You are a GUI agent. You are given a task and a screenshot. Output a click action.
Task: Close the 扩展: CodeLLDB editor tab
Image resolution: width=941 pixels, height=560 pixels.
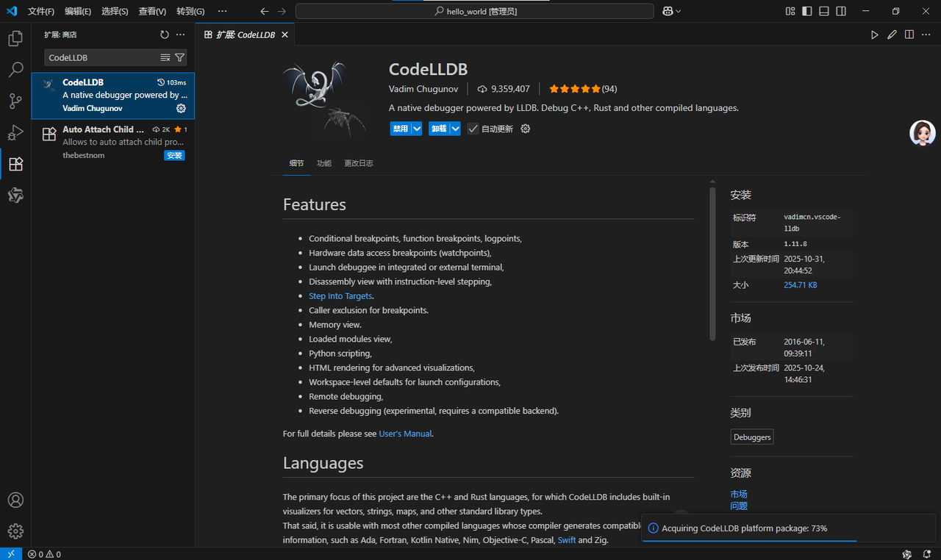click(x=285, y=35)
